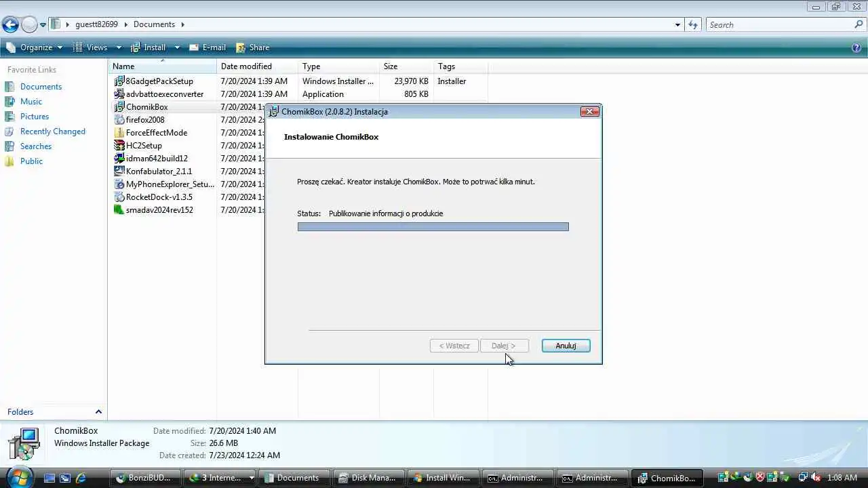
Task: Click the disabled Wstecz button
Action: point(454,346)
